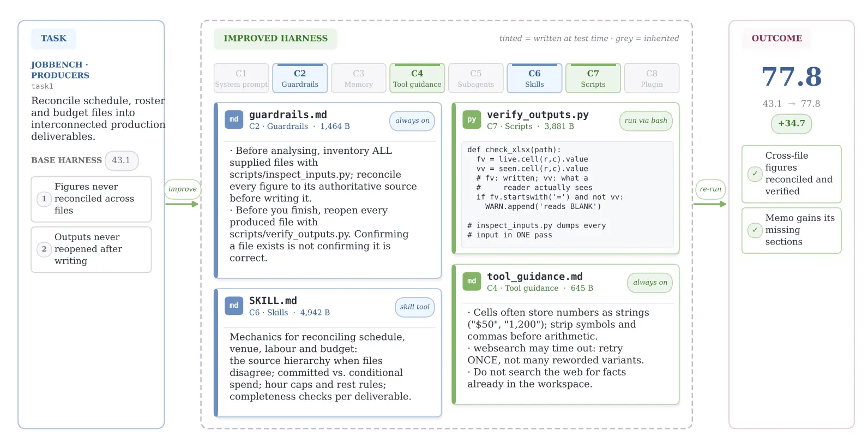The image size is (868, 442).
Task: Click the 'skill tool' pill on SKILL.md
Action: pyautogui.click(x=414, y=307)
